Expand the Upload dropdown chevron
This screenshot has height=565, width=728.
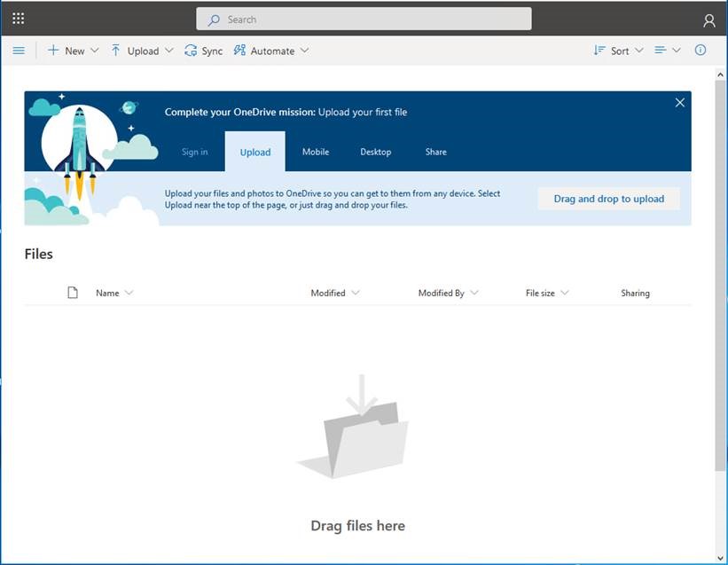click(169, 51)
